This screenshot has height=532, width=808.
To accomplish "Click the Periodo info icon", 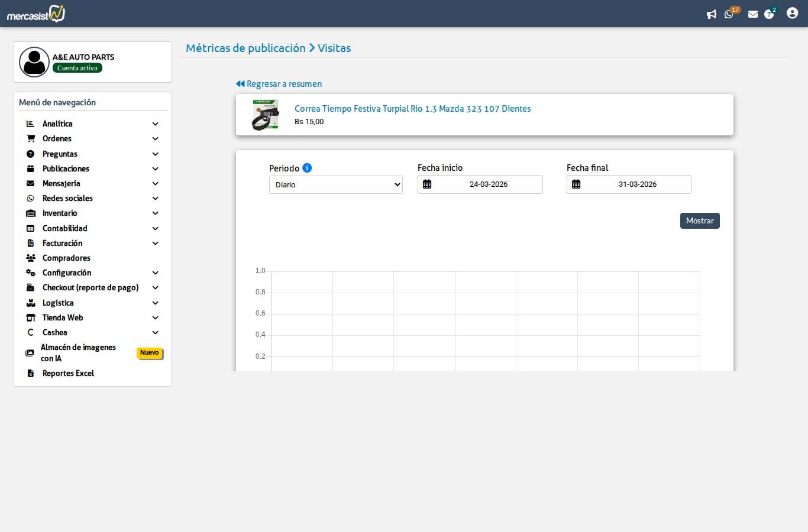I will coord(307,168).
